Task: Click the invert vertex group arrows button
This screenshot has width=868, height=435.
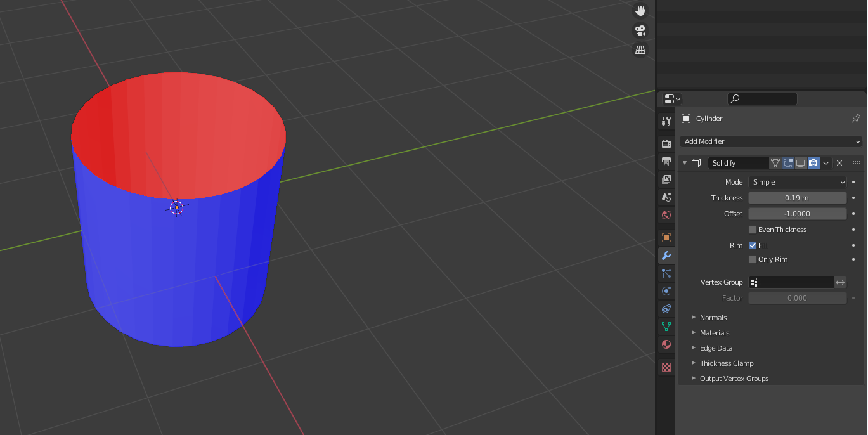Action: 840,282
